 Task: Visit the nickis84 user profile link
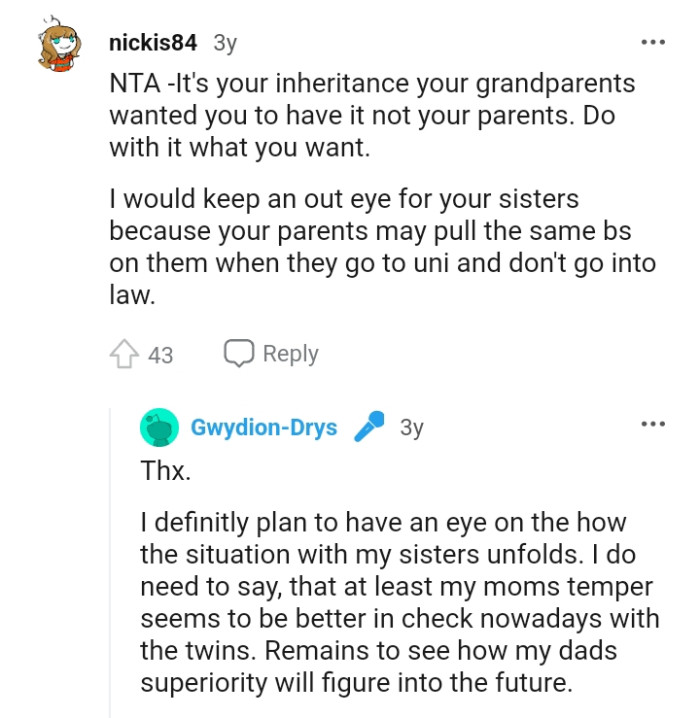click(x=152, y=43)
